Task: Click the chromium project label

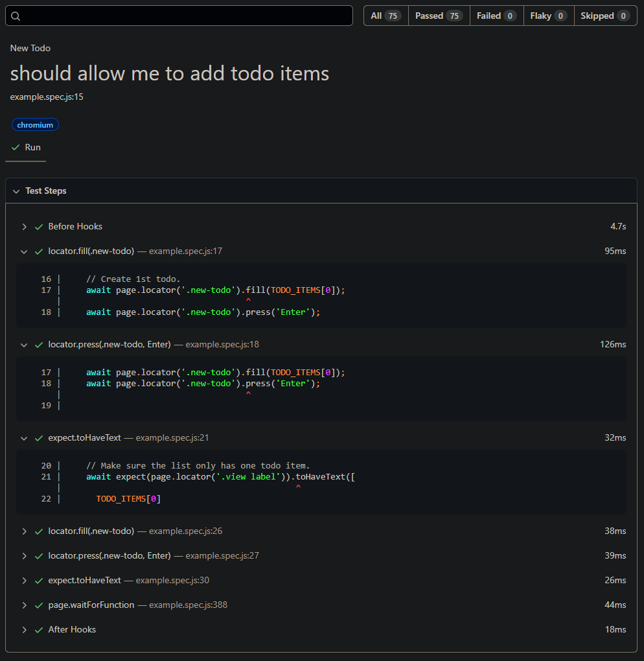Action: click(x=35, y=125)
